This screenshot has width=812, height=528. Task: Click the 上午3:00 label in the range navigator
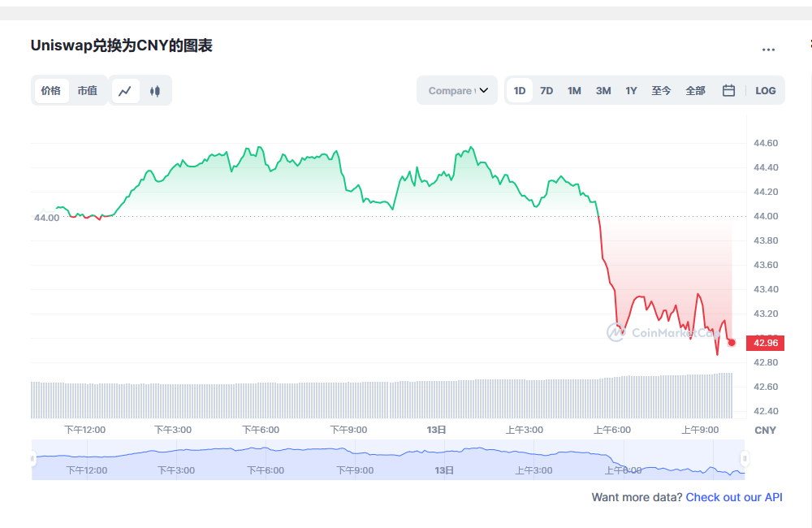(x=534, y=470)
